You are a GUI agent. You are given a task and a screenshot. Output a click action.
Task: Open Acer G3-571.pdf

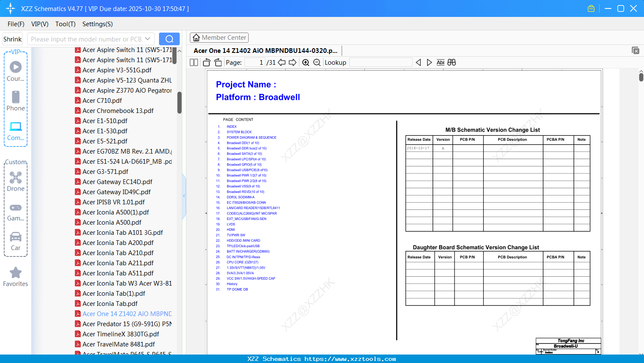105,172
